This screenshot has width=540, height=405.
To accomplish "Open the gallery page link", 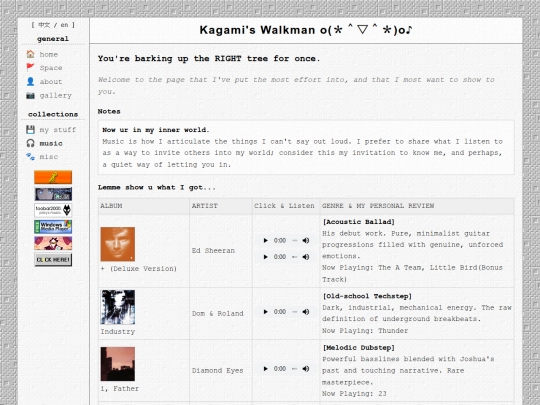I will coord(55,95).
